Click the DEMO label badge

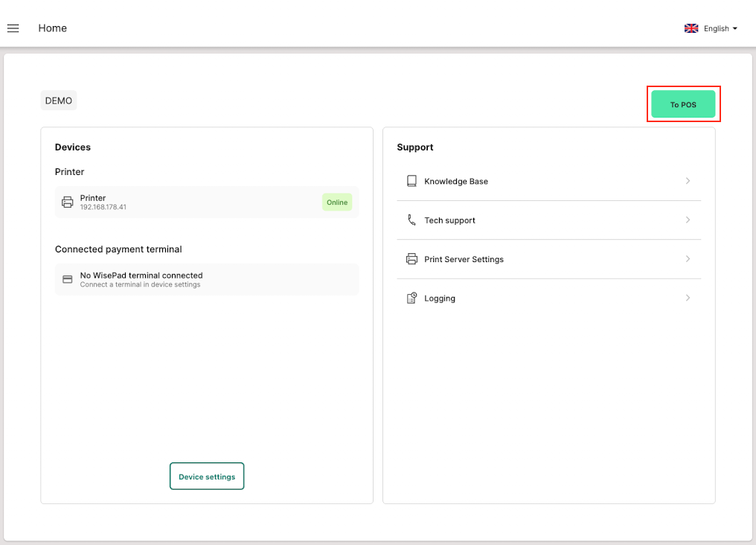point(59,101)
